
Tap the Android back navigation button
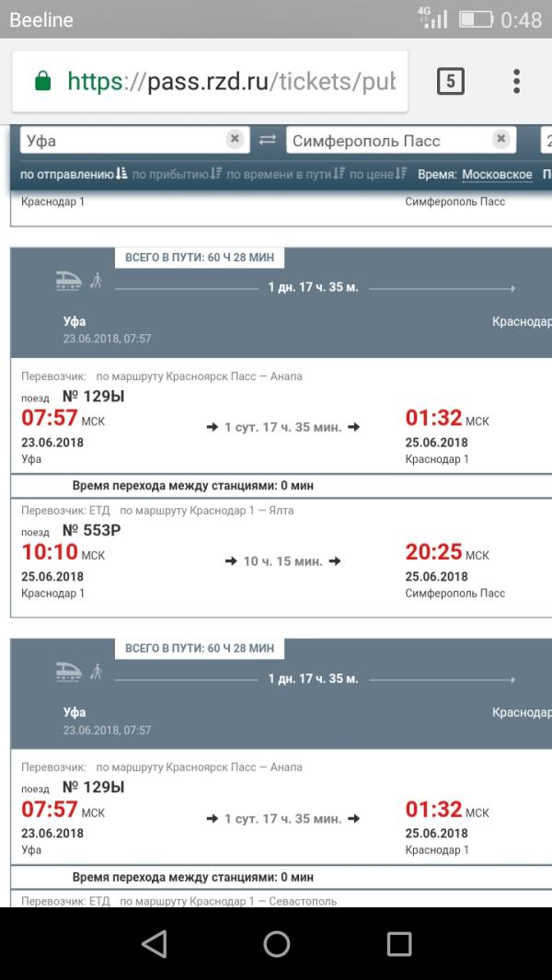coord(154,944)
